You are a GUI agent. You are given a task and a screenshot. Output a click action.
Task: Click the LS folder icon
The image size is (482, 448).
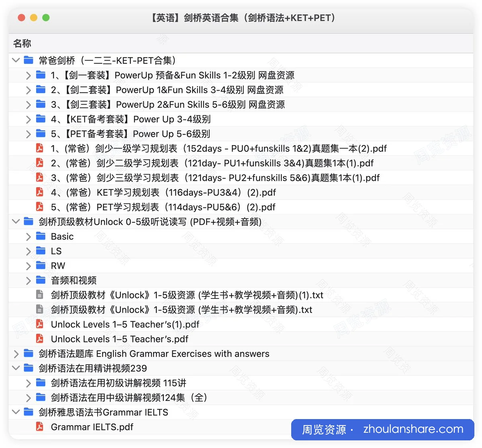click(x=41, y=251)
